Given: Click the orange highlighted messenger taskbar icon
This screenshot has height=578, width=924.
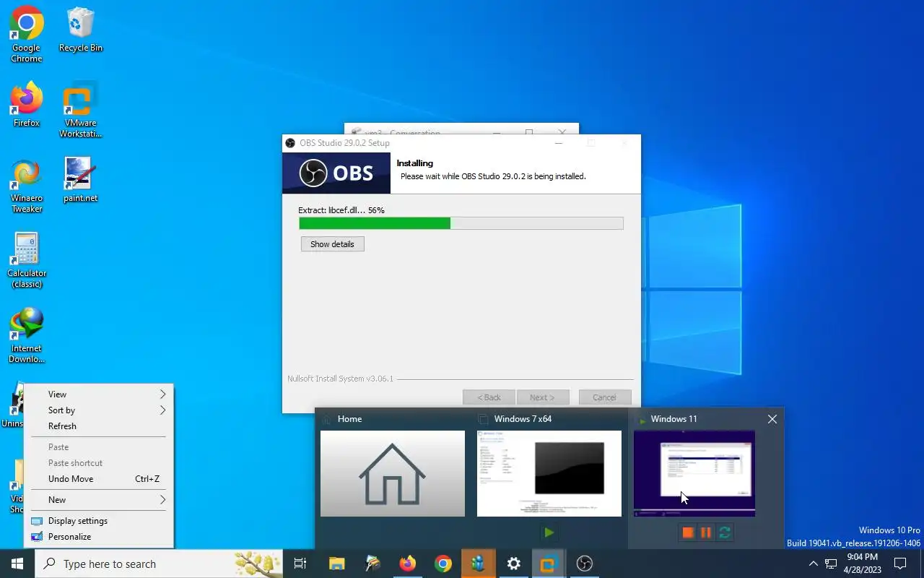Looking at the screenshot, I should [x=478, y=564].
